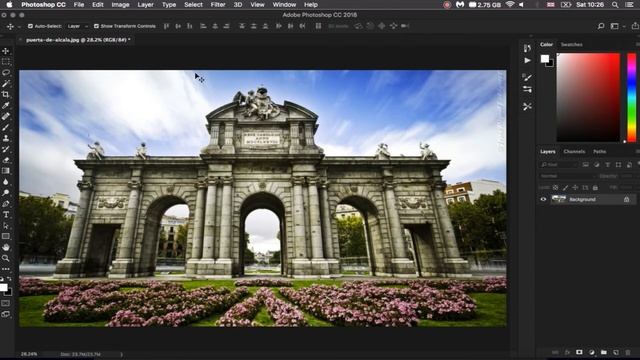Click the Create new group folder button
Viewport: 640px width, 360px height.
click(604, 352)
